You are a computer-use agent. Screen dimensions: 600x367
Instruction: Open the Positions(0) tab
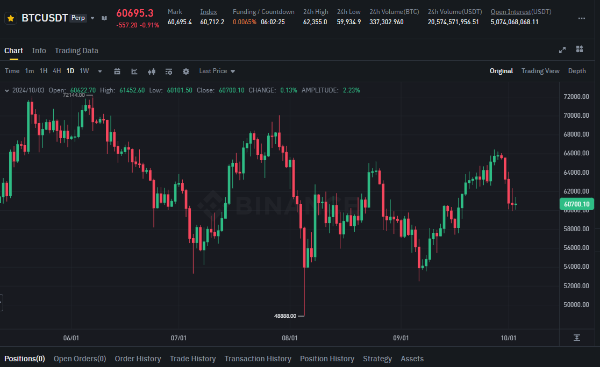pos(25,359)
